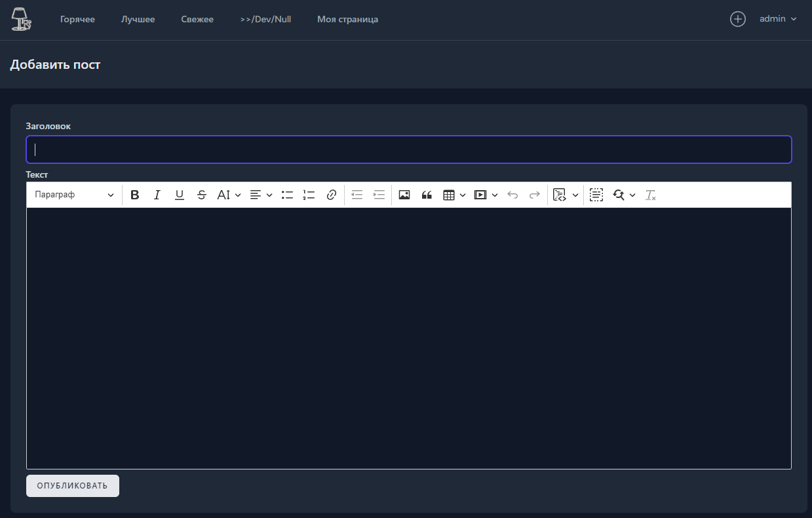
Task: Open the insert table dropdown
Action: (x=454, y=195)
